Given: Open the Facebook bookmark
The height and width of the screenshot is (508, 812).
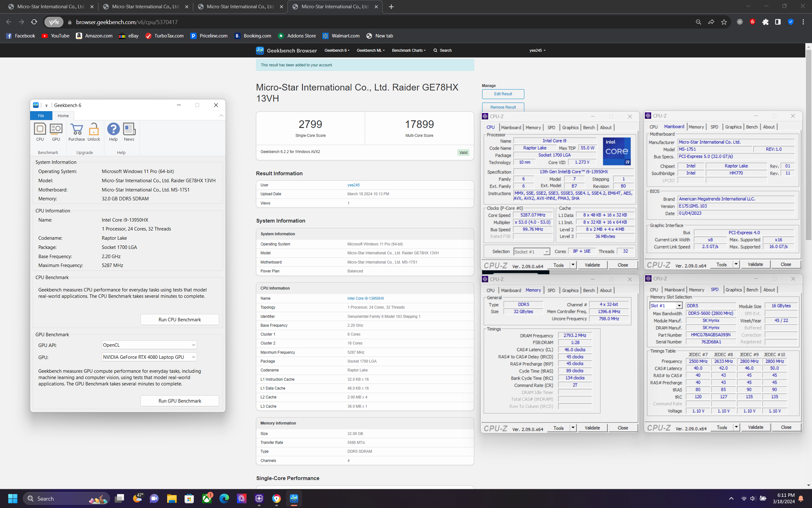Looking at the screenshot, I should tap(21, 36).
